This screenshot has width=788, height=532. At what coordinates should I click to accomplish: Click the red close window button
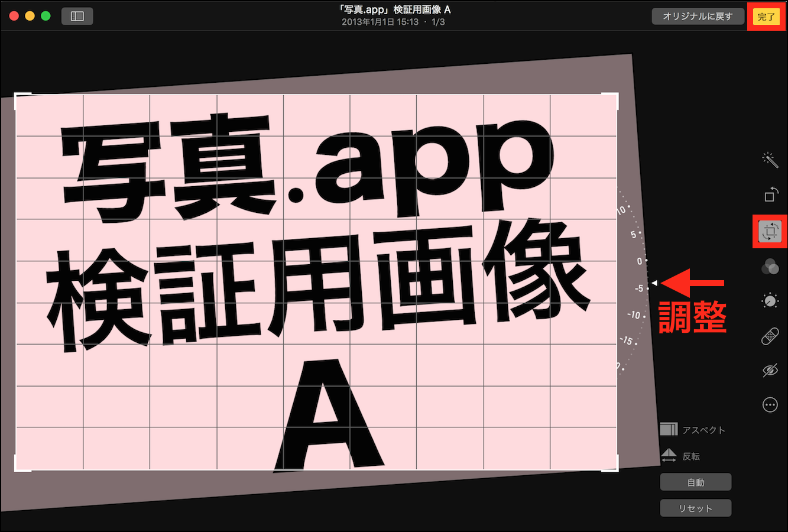pos(15,16)
